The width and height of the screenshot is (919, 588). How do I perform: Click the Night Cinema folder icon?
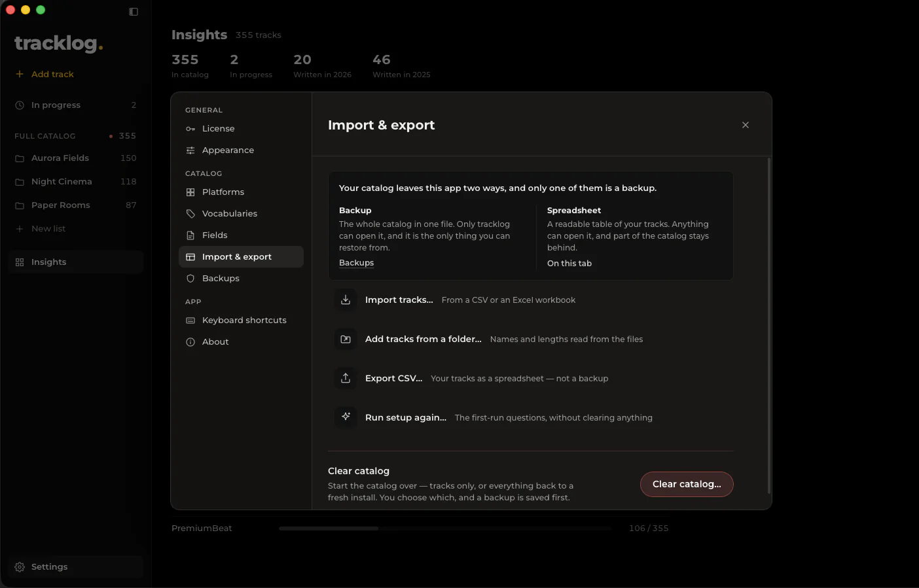tap(20, 182)
